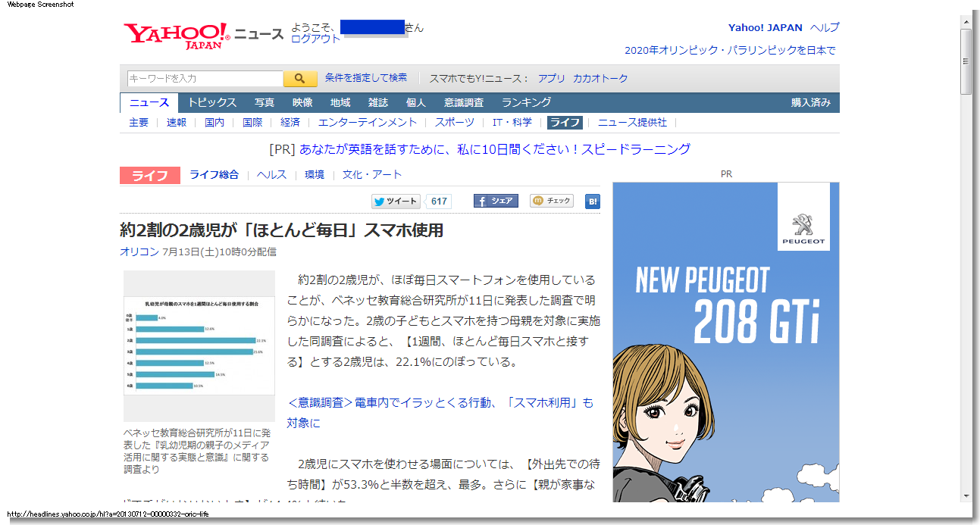Select スポーツ news category
This screenshot has height=525, width=980.
point(455,123)
